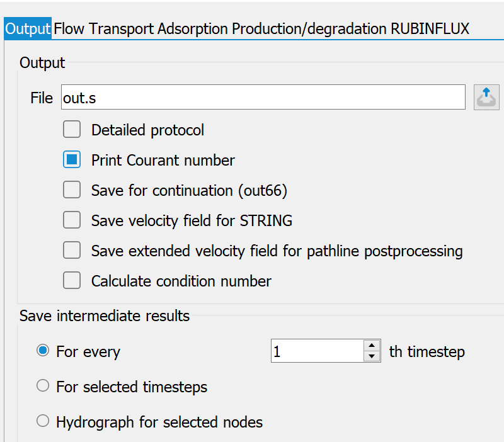The width and height of the screenshot is (504, 442).
Task: Go to the Adsorption tab
Action: (193, 28)
